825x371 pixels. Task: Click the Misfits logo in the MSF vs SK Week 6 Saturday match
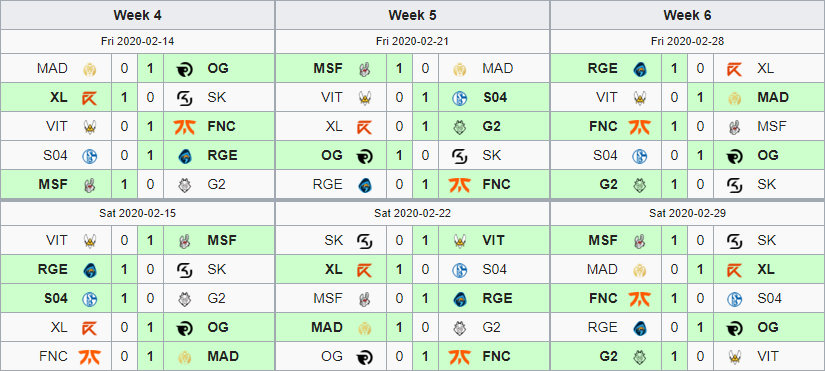pos(640,240)
